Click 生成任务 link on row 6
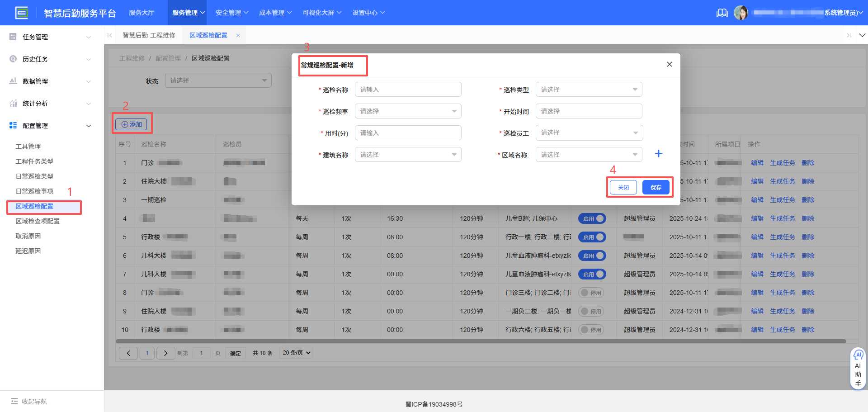This screenshot has width=868, height=412. coord(782,255)
